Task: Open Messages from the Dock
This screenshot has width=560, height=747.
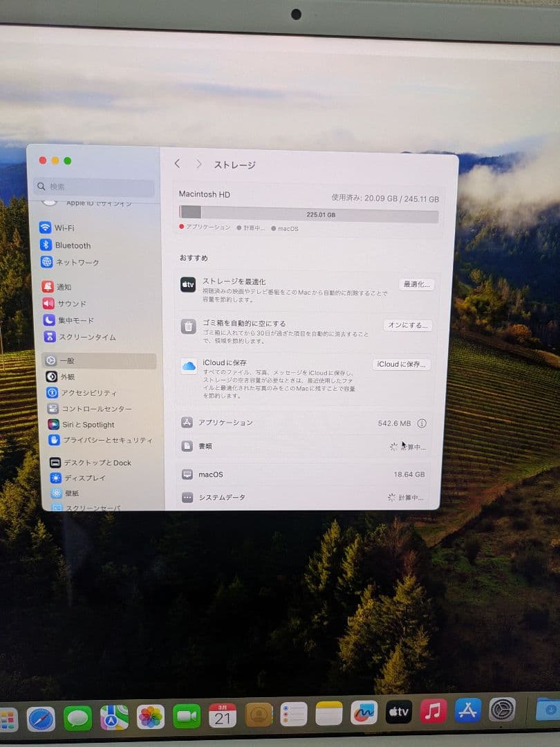Action: (x=77, y=718)
